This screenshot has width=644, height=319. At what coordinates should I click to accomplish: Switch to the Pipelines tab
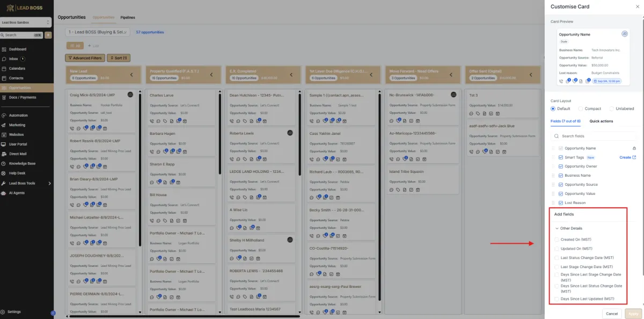(x=128, y=17)
